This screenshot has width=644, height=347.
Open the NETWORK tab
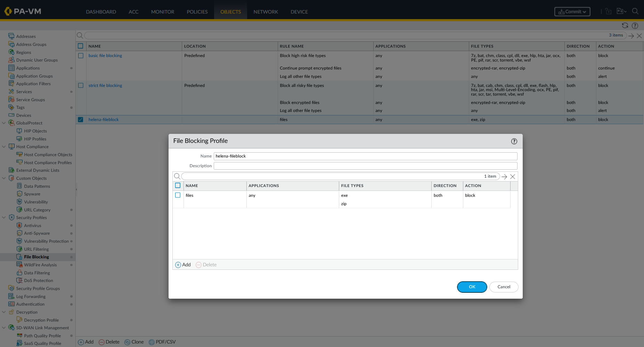[x=266, y=12]
